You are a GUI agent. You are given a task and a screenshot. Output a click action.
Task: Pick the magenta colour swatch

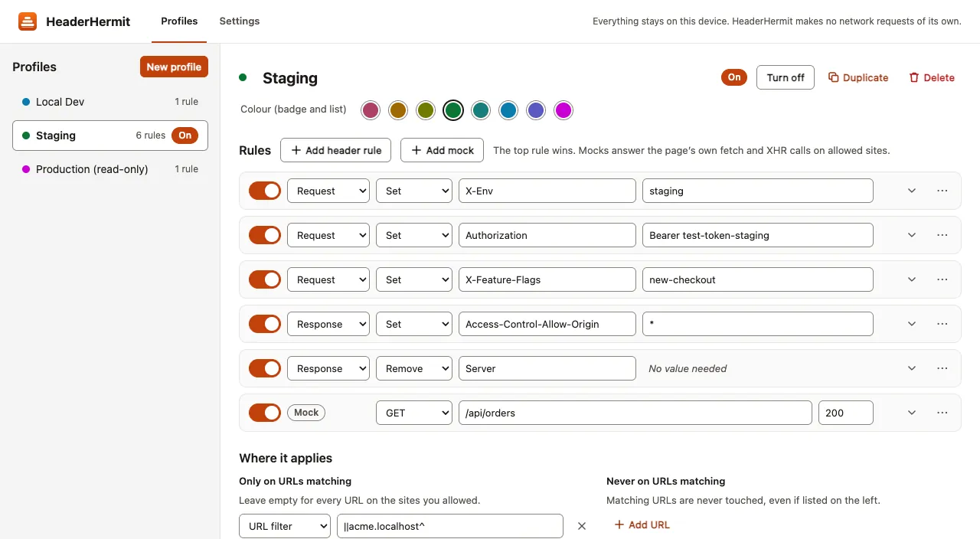click(563, 110)
